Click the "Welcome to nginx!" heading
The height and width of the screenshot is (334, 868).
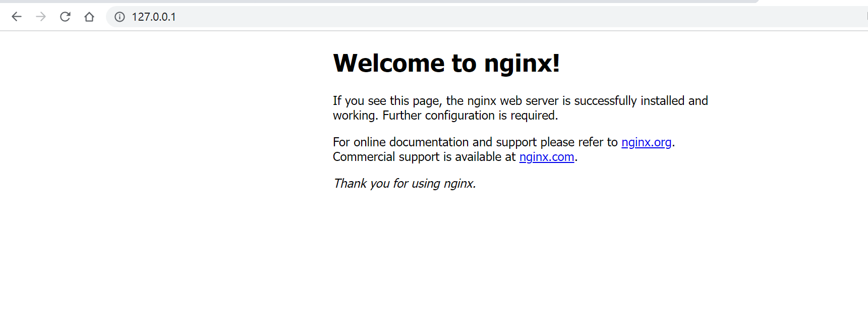click(x=446, y=63)
